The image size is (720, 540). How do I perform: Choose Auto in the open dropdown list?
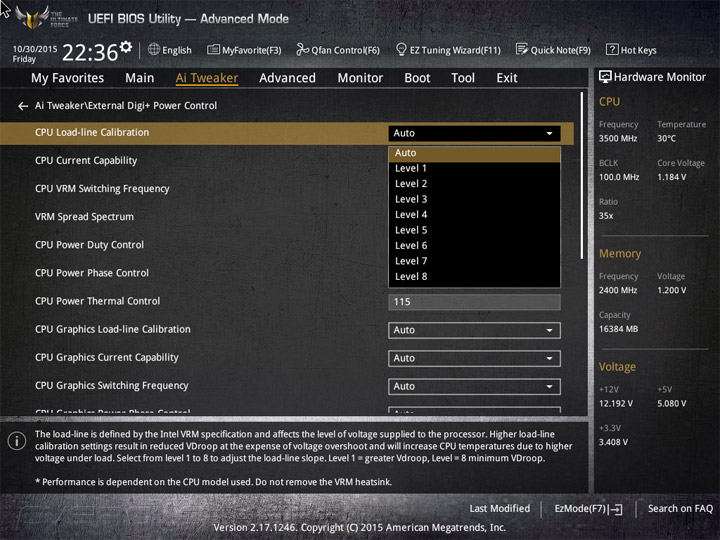coord(474,153)
